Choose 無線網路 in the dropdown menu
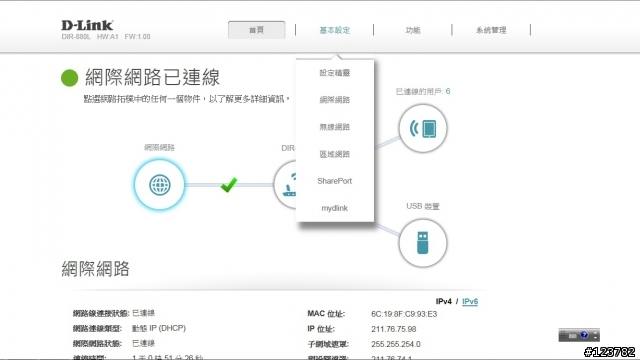 335,127
